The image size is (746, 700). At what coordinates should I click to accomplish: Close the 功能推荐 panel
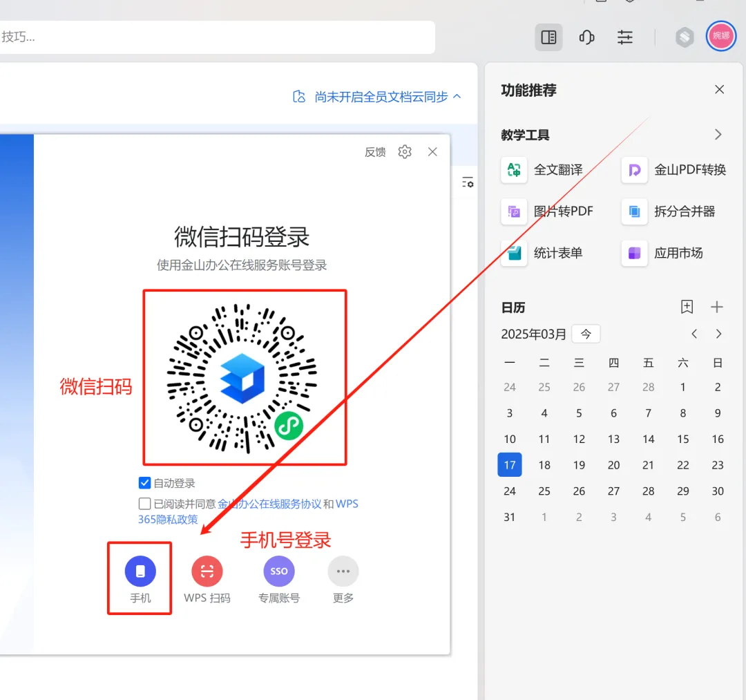click(719, 89)
